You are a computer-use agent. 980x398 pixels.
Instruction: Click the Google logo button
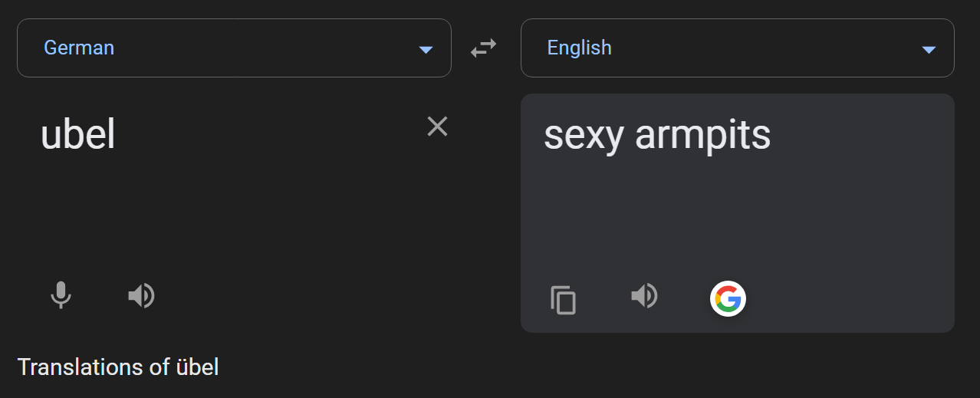728,299
